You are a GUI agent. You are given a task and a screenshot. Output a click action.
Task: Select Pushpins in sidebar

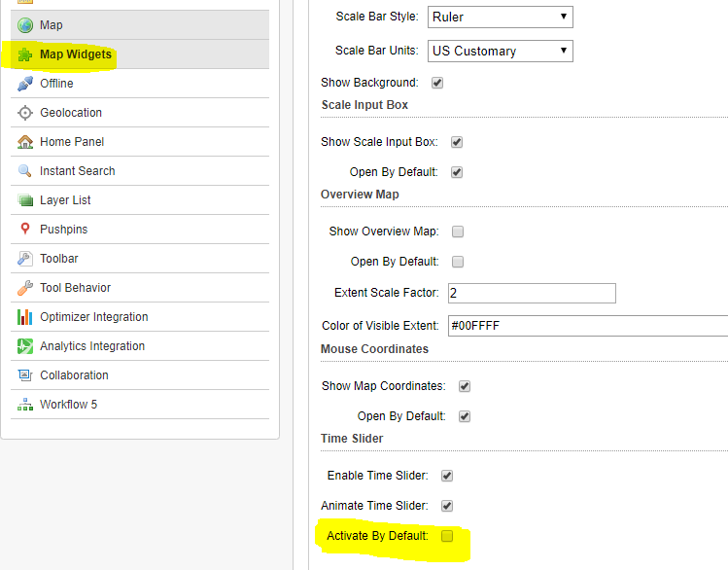click(140, 230)
